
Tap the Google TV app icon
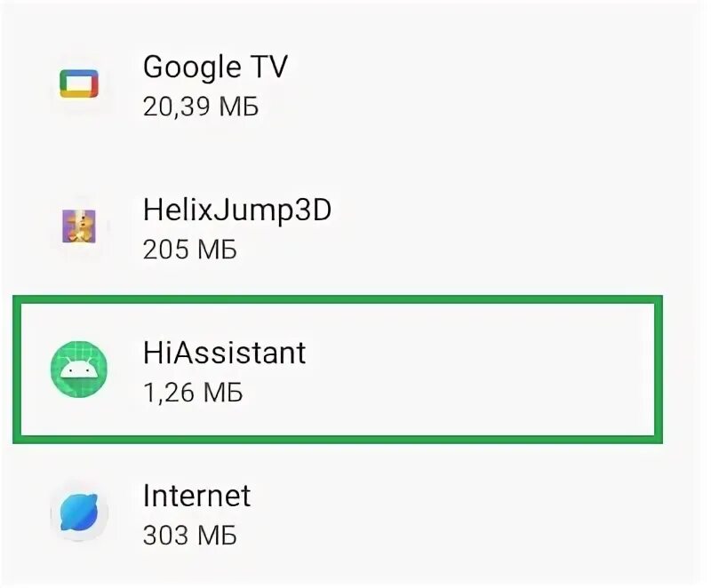click(x=79, y=83)
